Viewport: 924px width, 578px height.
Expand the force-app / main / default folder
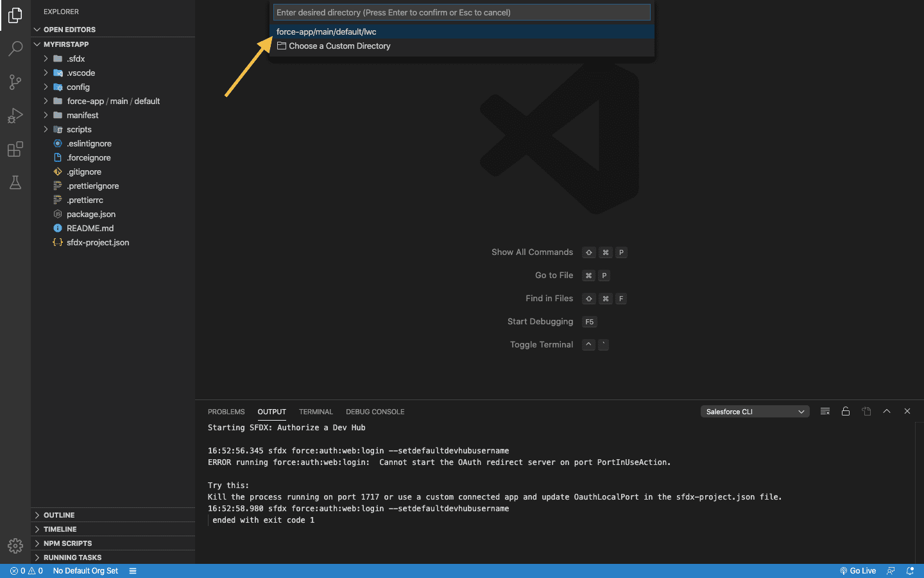click(x=113, y=101)
